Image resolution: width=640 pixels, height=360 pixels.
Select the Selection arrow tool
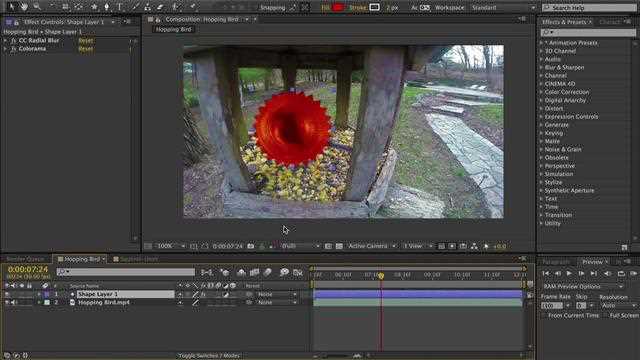pyautogui.click(x=11, y=7)
